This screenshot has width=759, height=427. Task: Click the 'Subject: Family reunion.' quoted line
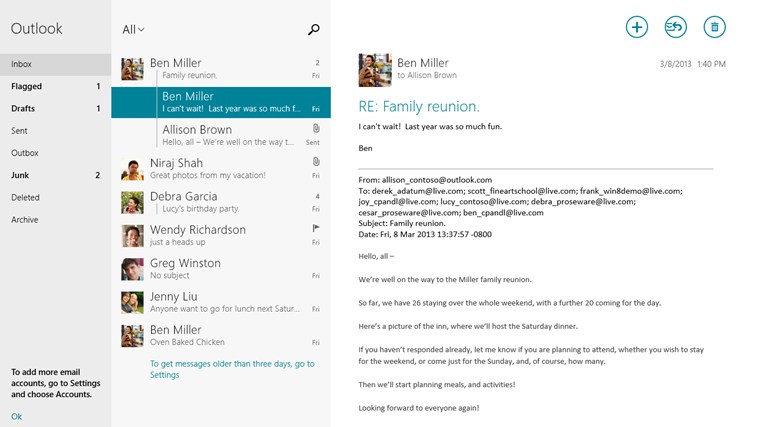(402, 224)
